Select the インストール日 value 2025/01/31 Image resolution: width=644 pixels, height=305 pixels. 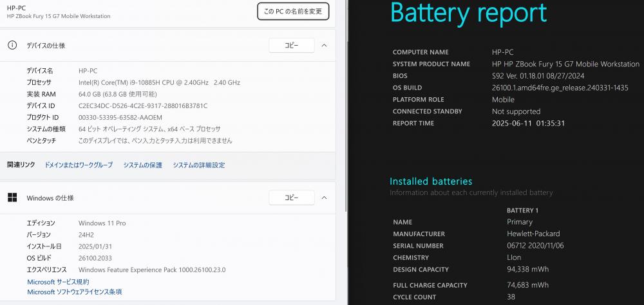[x=95, y=246]
